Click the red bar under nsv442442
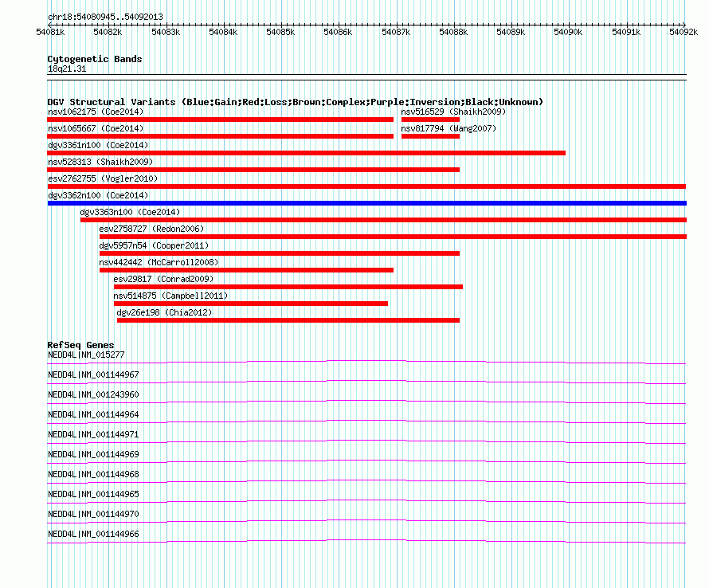Screen dimensions: 709x588 tap(246, 270)
